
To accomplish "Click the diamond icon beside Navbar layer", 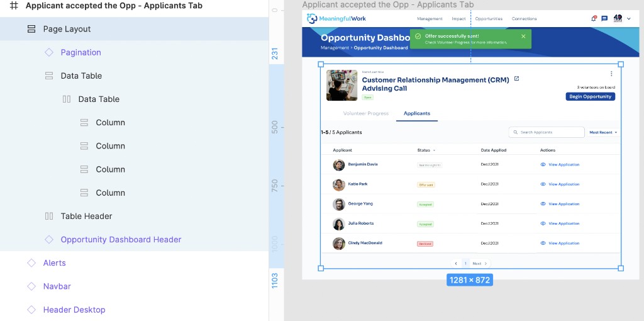I will pyautogui.click(x=31, y=286).
